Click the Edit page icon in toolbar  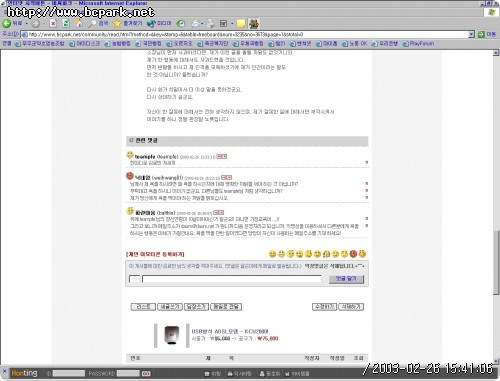pyautogui.click(x=224, y=23)
